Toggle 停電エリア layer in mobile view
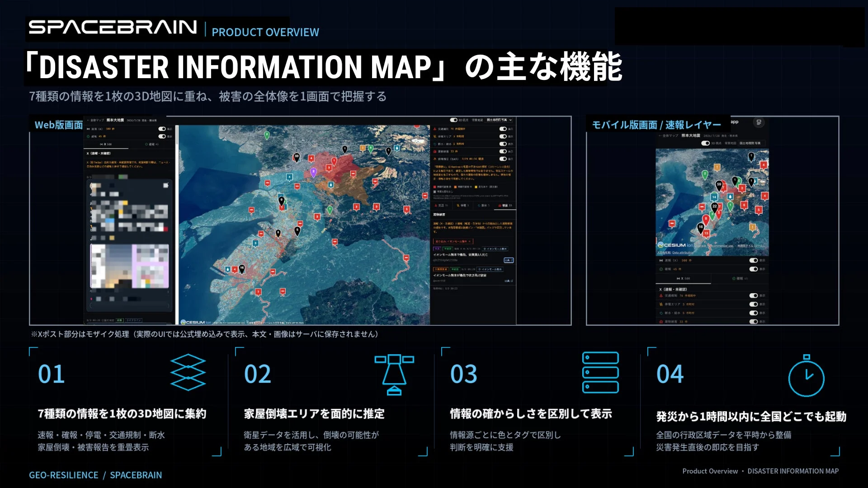Screen dimensions: 868x488 pyautogui.click(x=754, y=304)
